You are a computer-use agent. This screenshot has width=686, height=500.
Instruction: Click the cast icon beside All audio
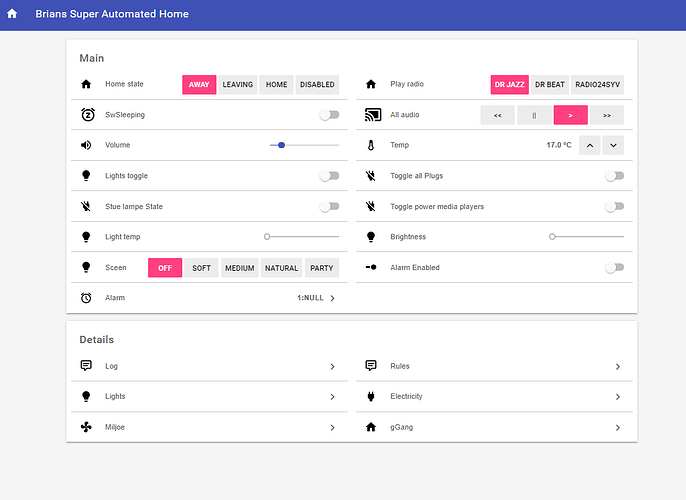point(371,115)
